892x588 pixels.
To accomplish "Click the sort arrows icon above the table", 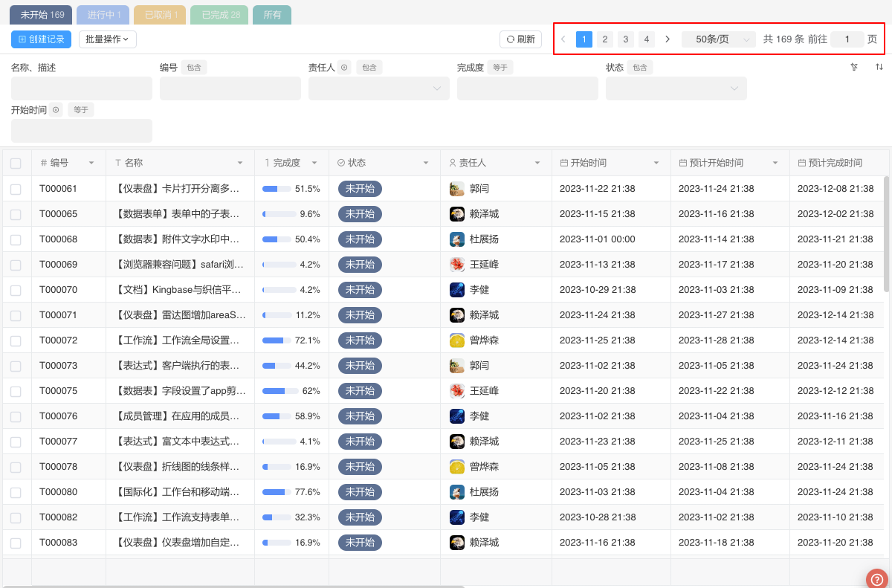I will pyautogui.click(x=879, y=67).
